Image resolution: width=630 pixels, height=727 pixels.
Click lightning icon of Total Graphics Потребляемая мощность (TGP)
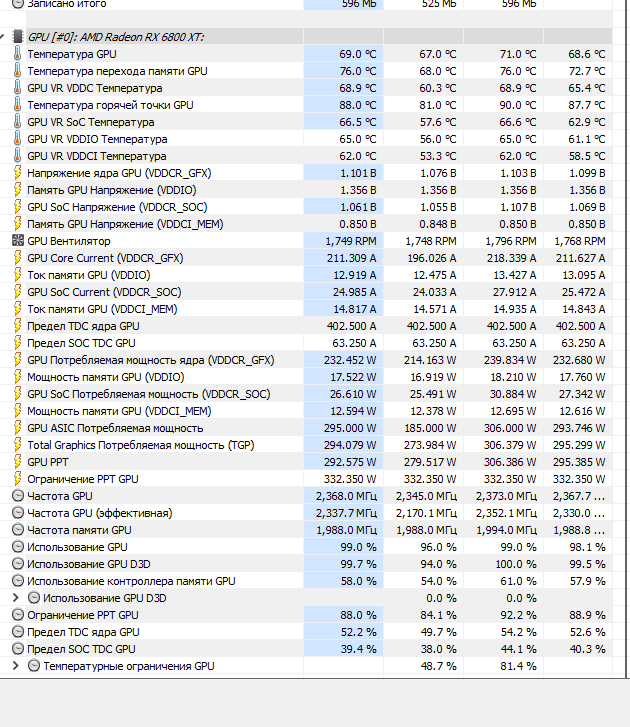tap(18, 445)
